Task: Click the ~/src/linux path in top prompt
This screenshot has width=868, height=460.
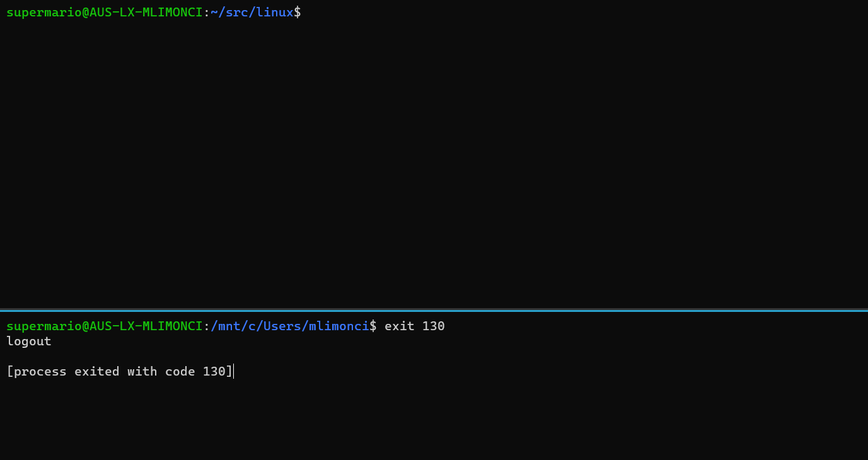Action: tap(252, 12)
